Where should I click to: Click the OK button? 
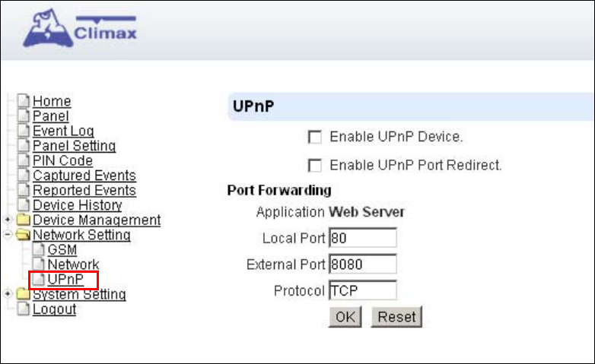coord(345,317)
